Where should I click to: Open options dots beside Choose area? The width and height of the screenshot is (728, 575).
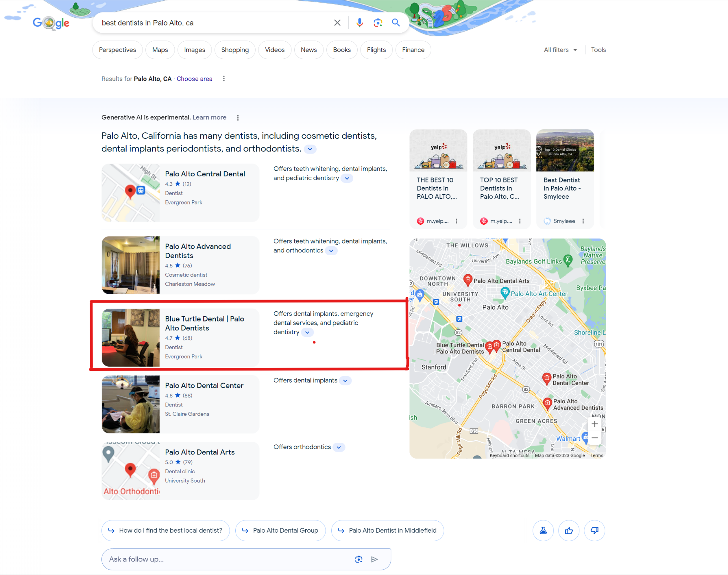(x=224, y=79)
